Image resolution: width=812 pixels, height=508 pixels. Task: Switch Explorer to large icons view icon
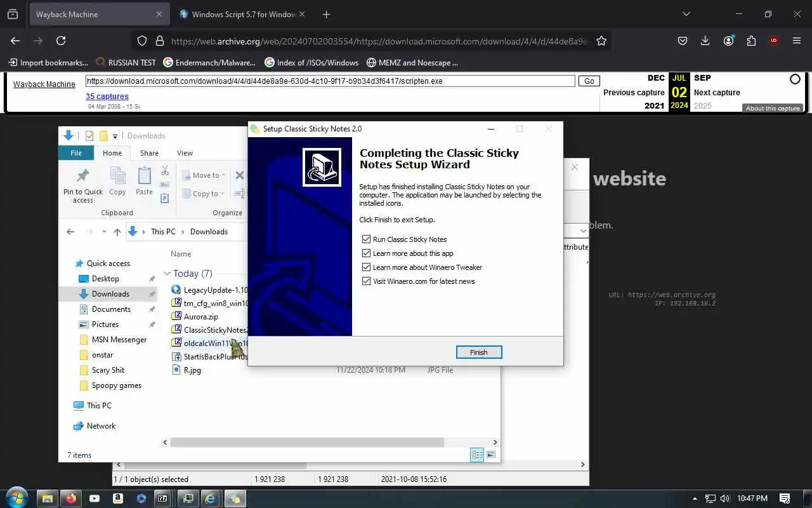pyautogui.click(x=491, y=455)
